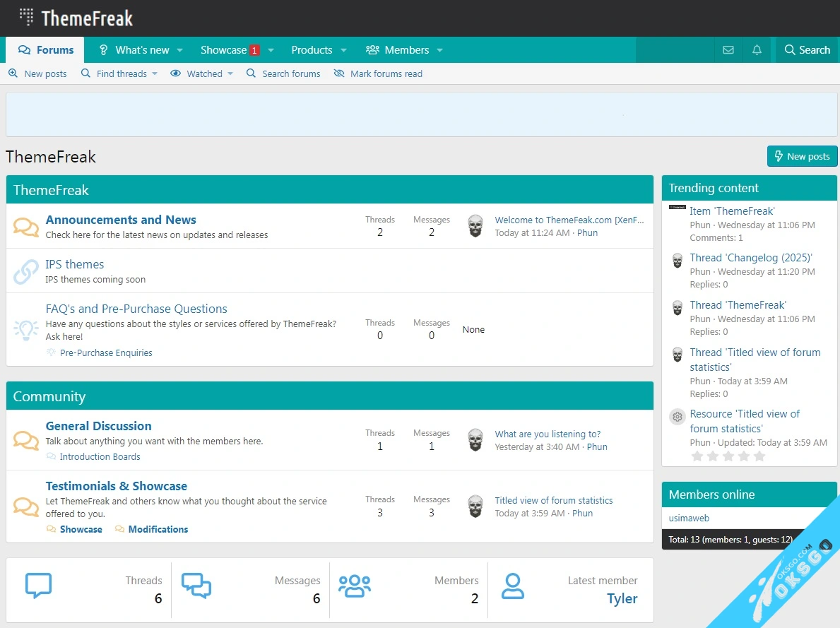Expand the Products dropdown arrow
The image size is (840, 628).
344,50
